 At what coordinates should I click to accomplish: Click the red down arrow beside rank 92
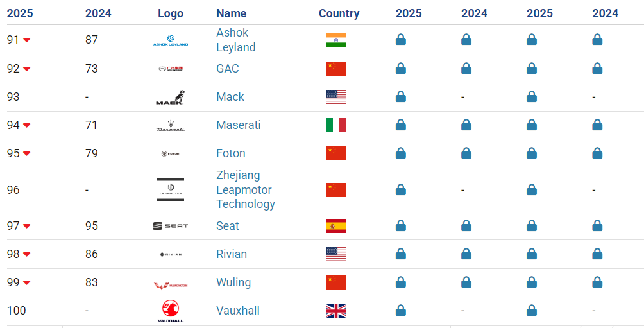coord(27,69)
